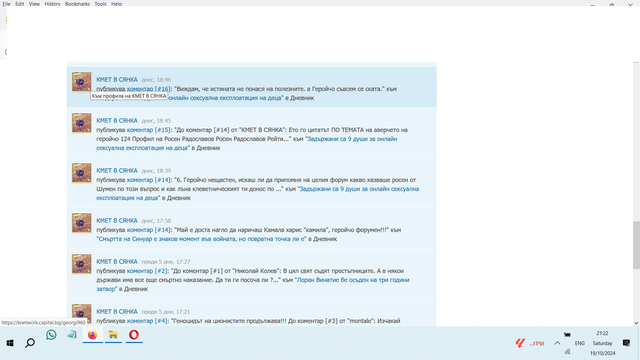Click the page vertical scrollbar thumb
640x360 pixels.
(x=636, y=245)
